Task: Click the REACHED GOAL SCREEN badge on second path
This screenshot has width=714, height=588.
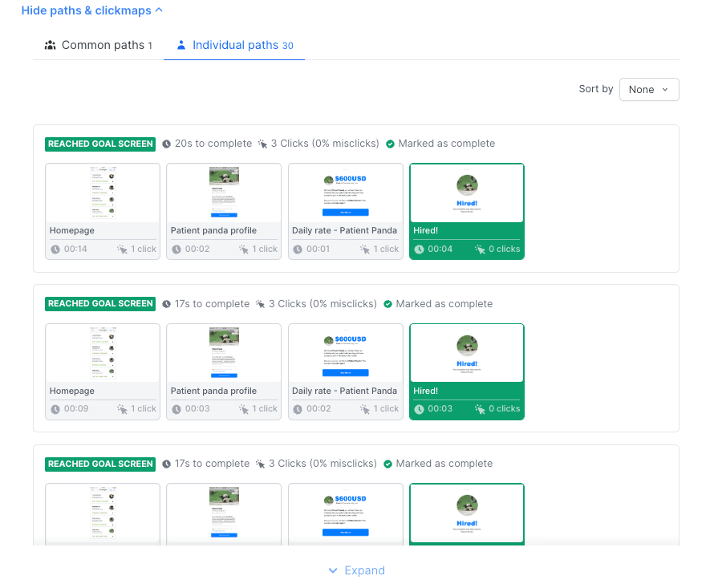Action: click(99, 304)
